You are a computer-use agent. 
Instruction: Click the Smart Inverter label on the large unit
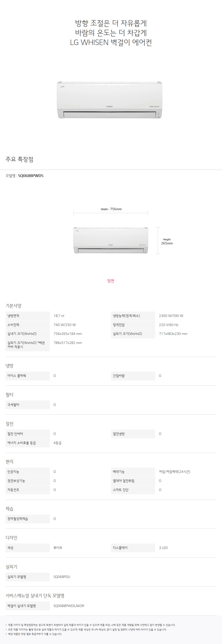coord(154,107)
